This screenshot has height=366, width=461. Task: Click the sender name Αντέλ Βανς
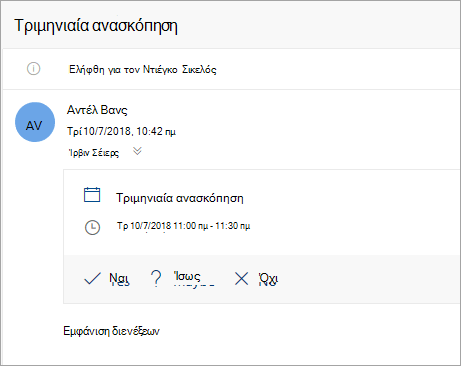(97, 110)
